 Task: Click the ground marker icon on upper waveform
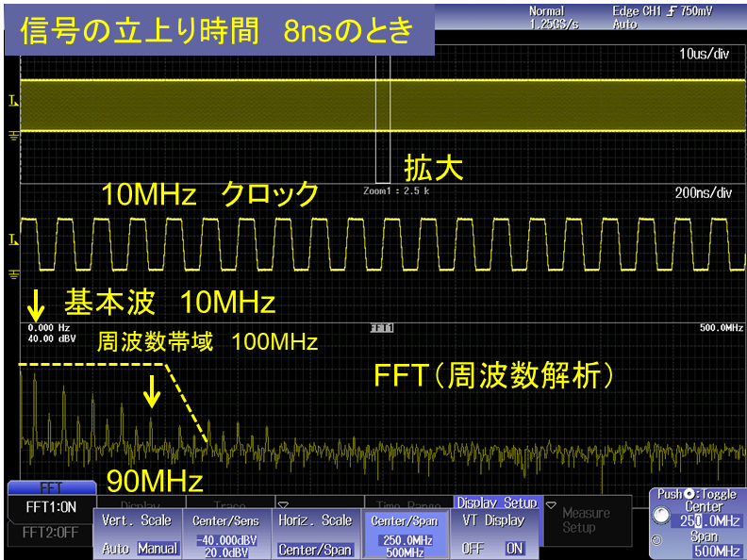pyautogui.click(x=12, y=136)
